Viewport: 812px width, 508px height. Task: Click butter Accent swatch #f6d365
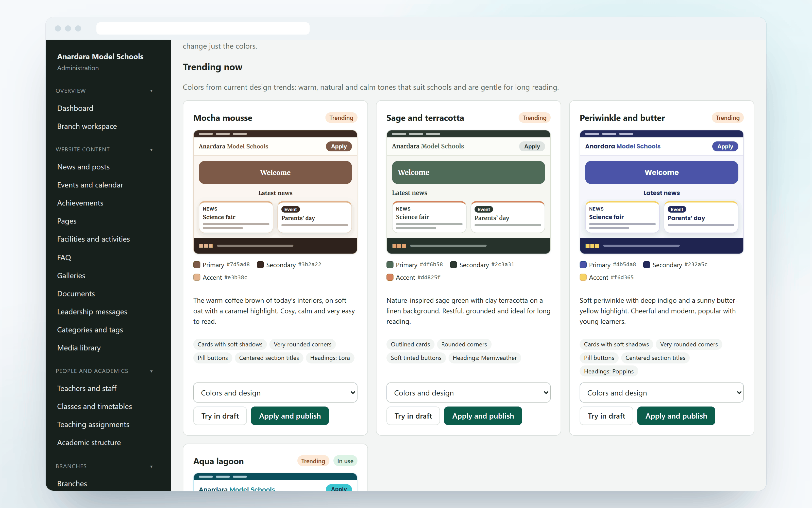(x=583, y=278)
